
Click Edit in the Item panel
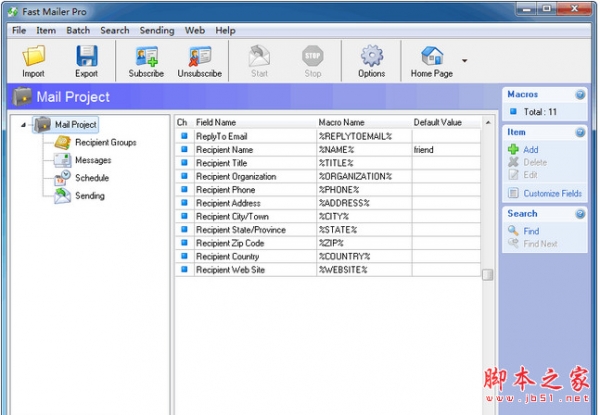[x=530, y=175]
